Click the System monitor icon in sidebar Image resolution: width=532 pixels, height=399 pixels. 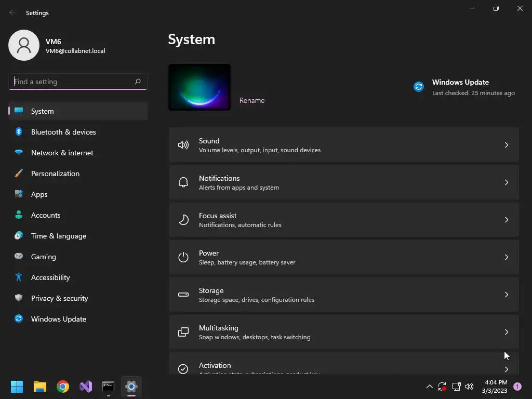[x=19, y=111]
